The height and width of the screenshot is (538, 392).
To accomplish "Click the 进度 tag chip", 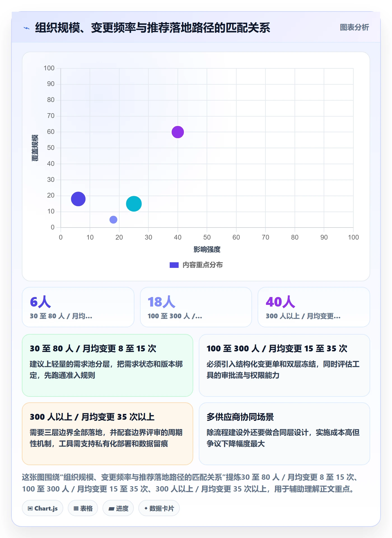I will click(118, 508).
